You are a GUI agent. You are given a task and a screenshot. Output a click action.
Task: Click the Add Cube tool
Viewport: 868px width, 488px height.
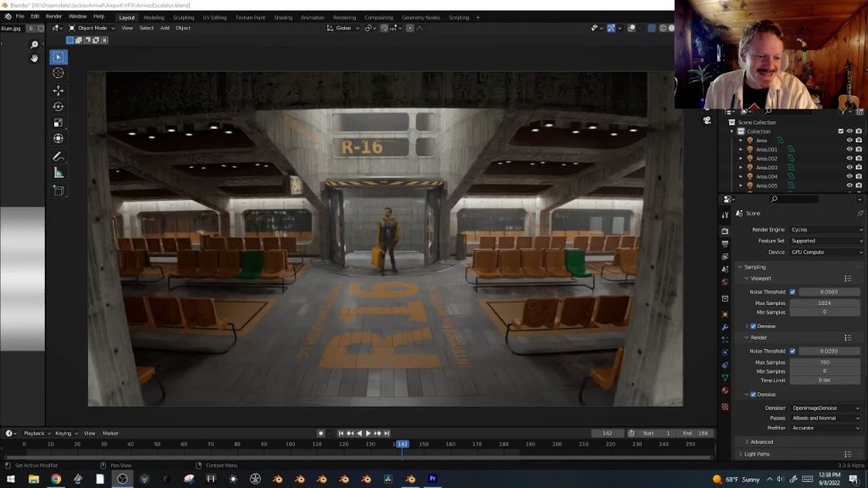pos(58,191)
